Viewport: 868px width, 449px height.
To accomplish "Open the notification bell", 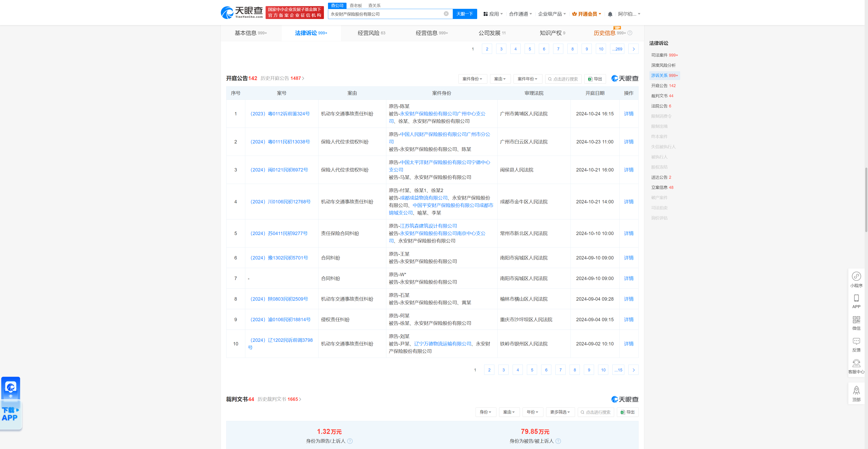I will point(610,14).
